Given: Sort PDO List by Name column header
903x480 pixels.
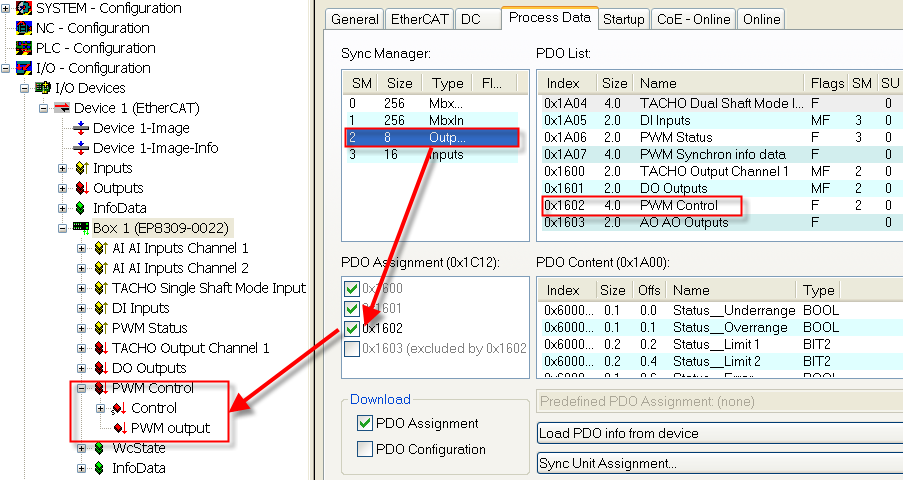Looking at the screenshot, I should coord(718,84).
